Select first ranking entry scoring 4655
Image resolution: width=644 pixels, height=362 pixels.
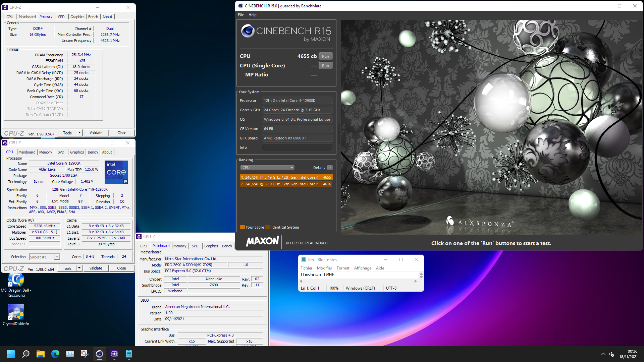click(x=286, y=177)
